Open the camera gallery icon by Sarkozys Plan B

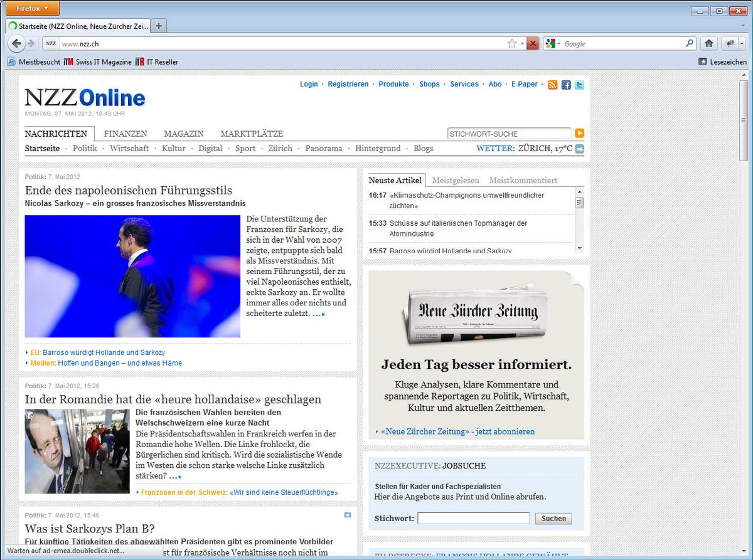[347, 515]
